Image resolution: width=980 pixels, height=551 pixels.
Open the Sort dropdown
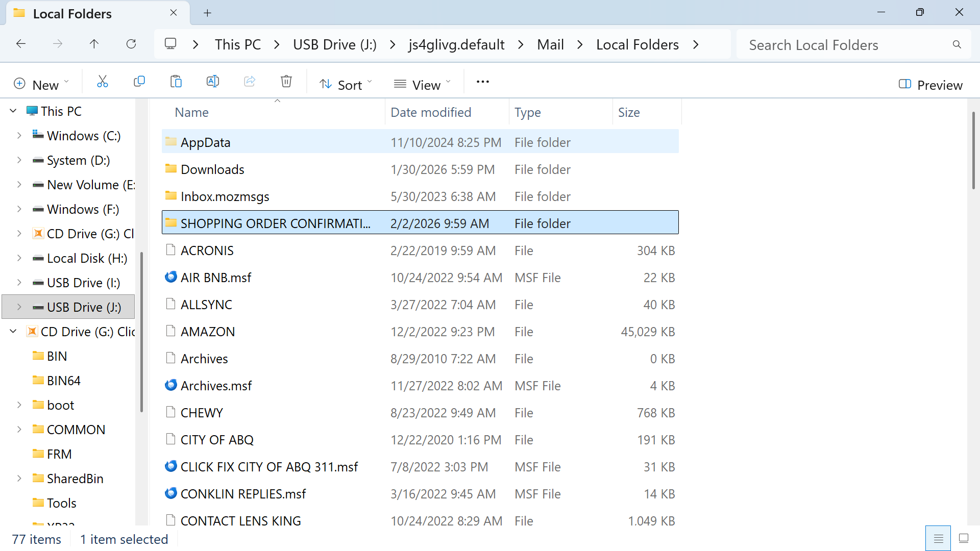(x=346, y=85)
